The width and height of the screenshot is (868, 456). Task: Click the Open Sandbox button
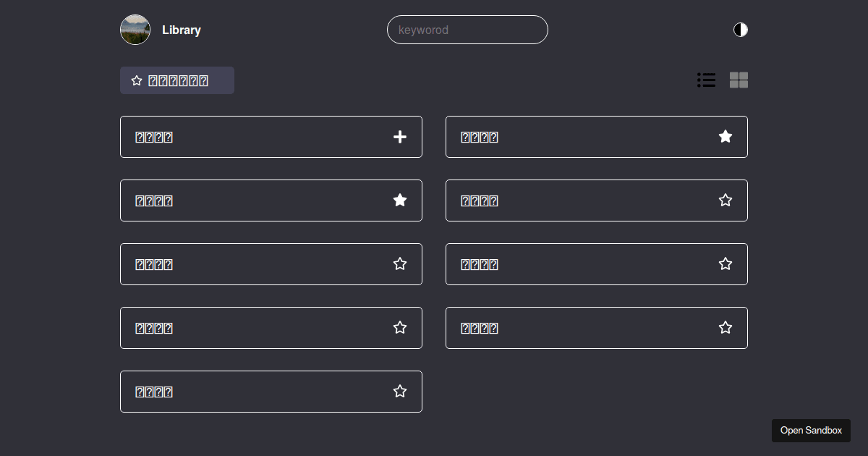click(x=811, y=430)
